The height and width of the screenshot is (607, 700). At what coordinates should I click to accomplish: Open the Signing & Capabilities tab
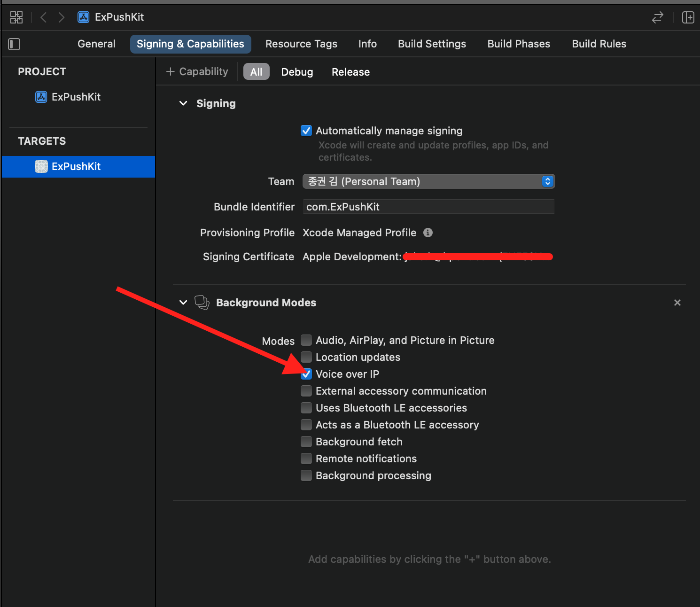click(190, 44)
